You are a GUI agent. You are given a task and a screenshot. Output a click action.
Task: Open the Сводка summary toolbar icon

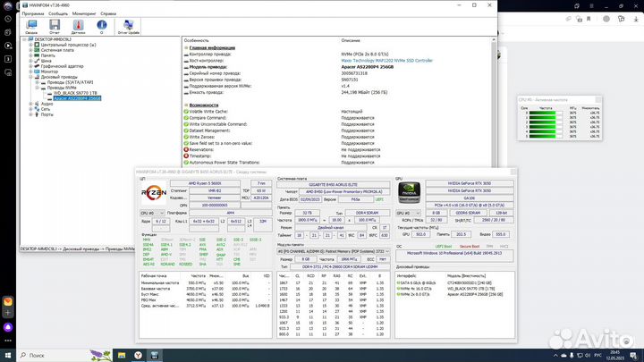click(x=31, y=27)
